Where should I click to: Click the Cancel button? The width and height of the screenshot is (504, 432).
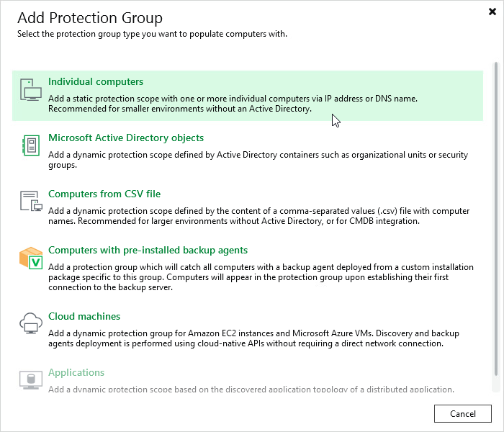pyautogui.click(x=462, y=414)
